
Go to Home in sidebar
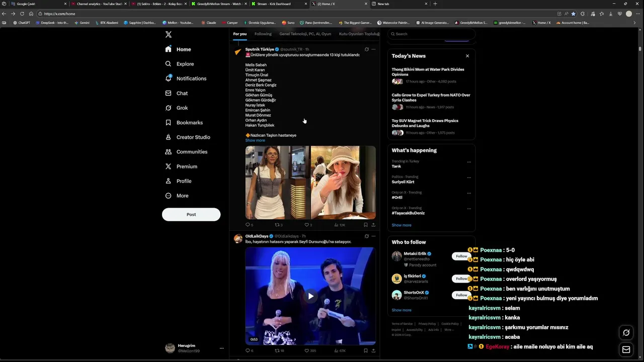178,49
